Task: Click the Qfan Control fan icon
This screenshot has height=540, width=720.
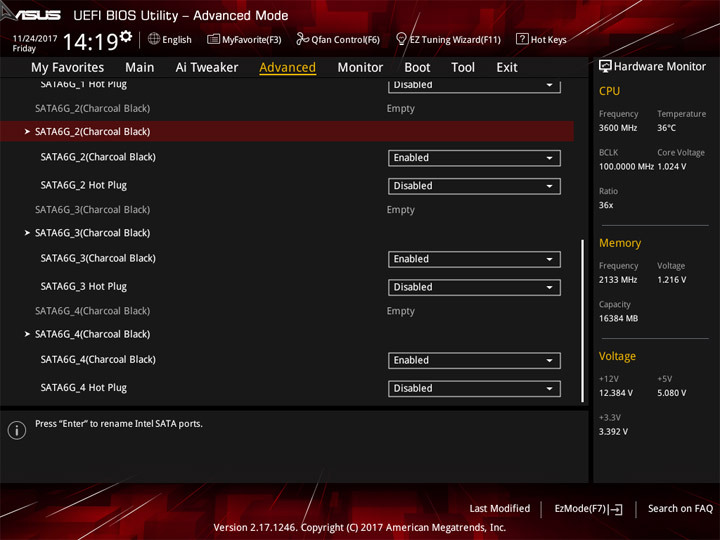Action: (302, 39)
